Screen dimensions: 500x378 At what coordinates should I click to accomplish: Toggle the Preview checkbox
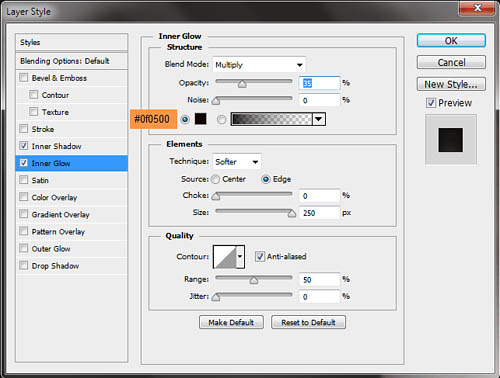(x=431, y=103)
